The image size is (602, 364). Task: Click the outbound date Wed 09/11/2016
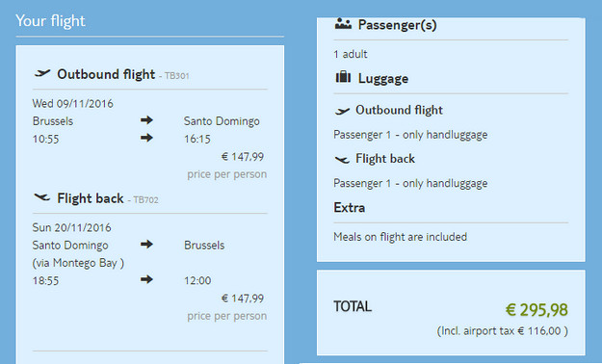(72, 103)
